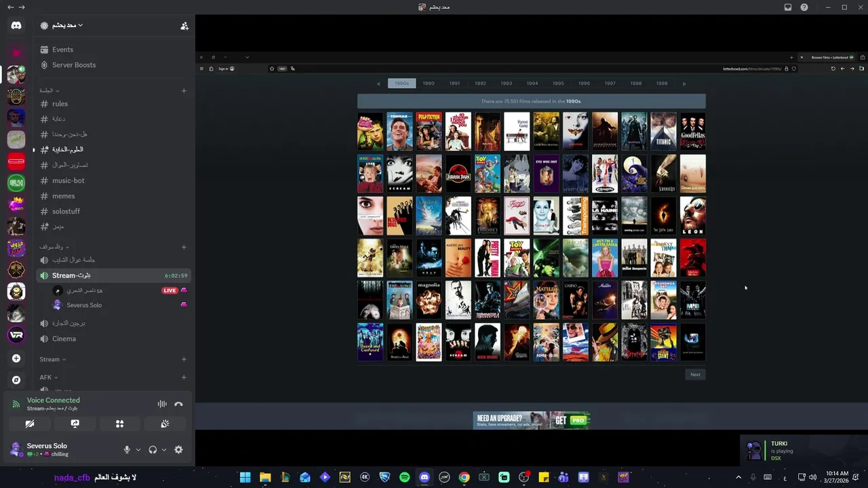This screenshot has height=488, width=868.
Task: Click the LIVE badge on streaming user
Action: 170,291
